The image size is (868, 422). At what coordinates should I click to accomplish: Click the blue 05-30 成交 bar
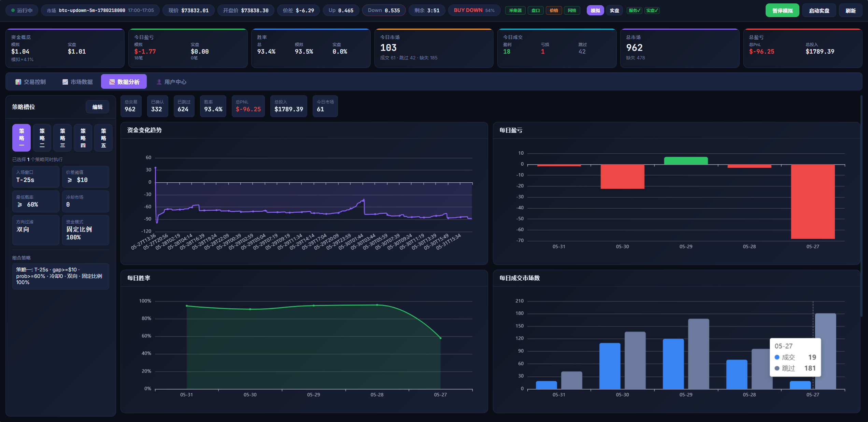point(610,366)
